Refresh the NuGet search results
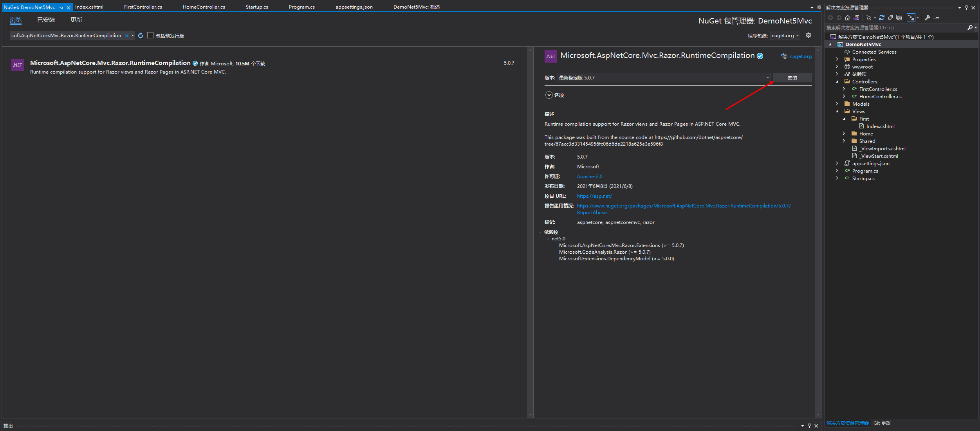This screenshot has height=431, width=980. [x=141, y=35]
